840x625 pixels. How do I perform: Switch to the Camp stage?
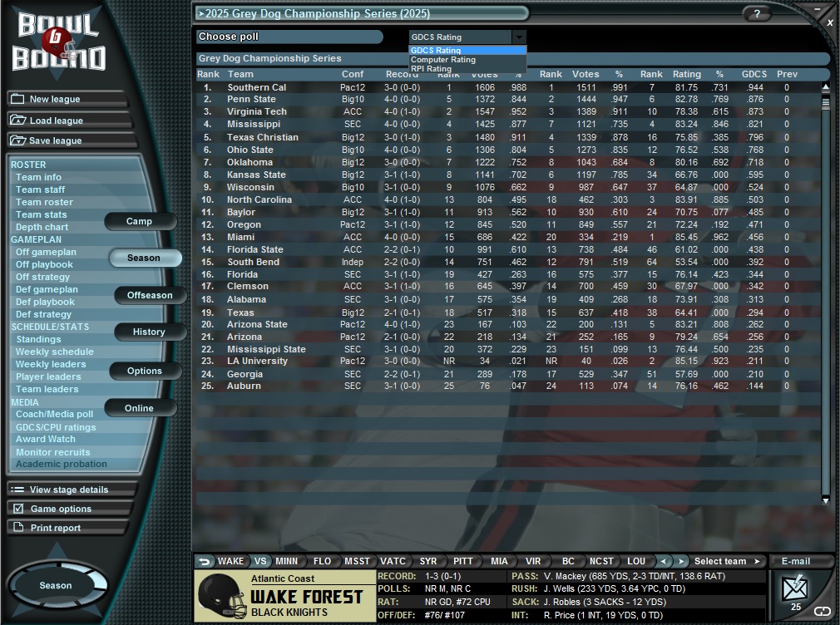tap(139, 221)
